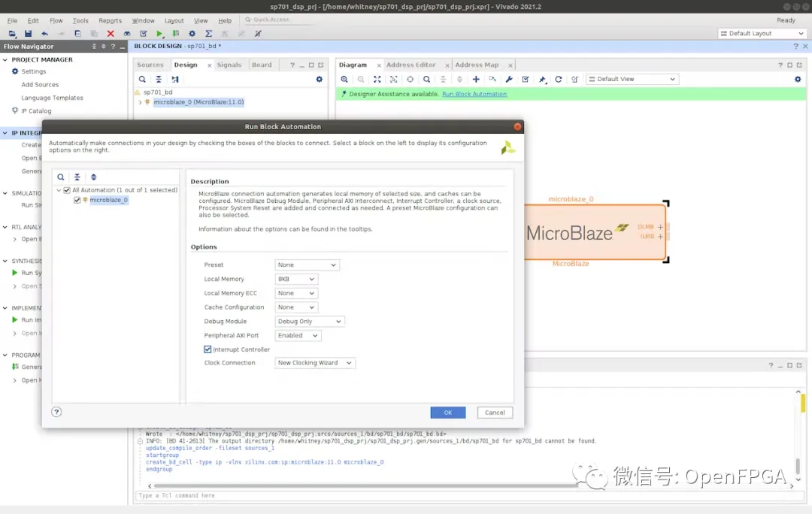Collapse all in automation tree toolbar

tap(77, 177)
